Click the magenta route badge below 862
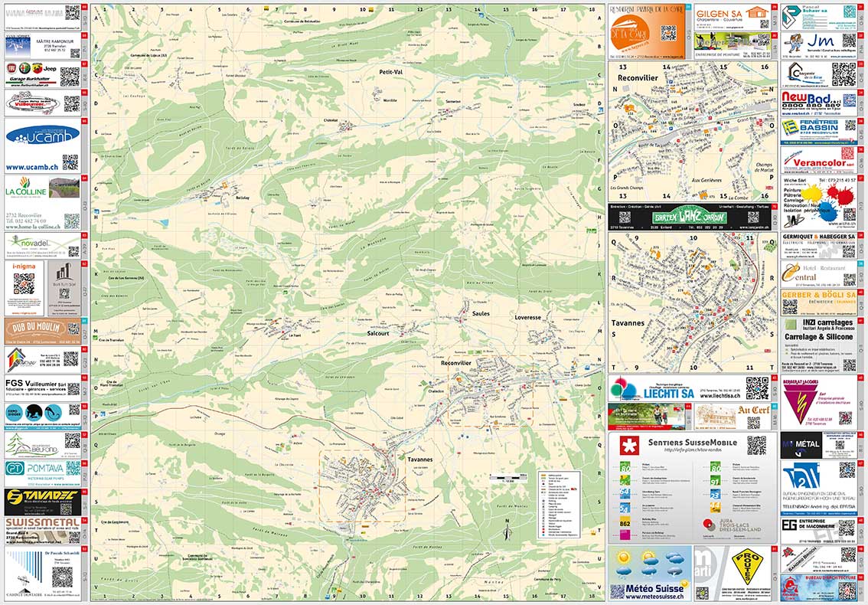The width and height of the screenshot is (868, 605). coord(625,535)
